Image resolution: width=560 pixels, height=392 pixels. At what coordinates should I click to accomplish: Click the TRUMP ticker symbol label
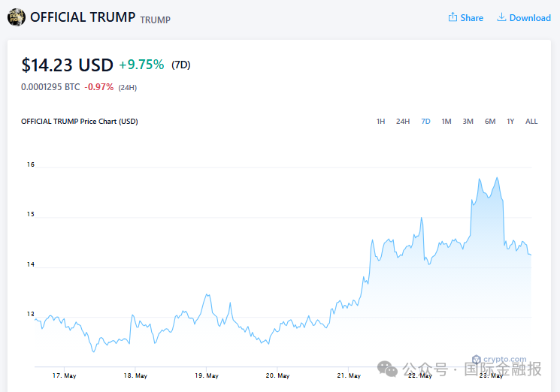pyautogui.click(x=155, y=20)
